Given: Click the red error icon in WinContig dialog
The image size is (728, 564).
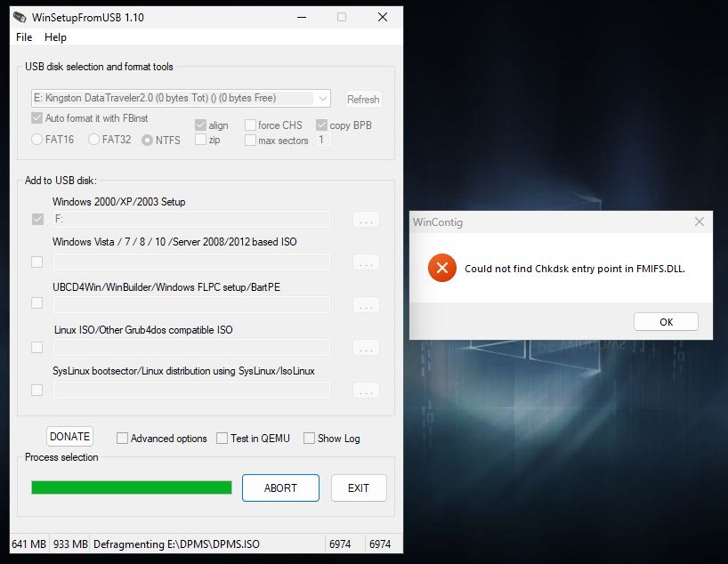Looking at the screenshot, I should tap(442, 268).
